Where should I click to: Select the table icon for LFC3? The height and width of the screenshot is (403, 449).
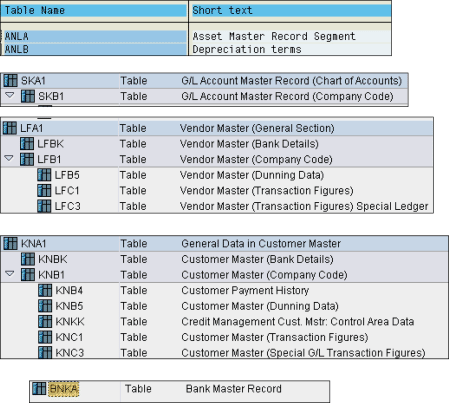coord(44,206)
